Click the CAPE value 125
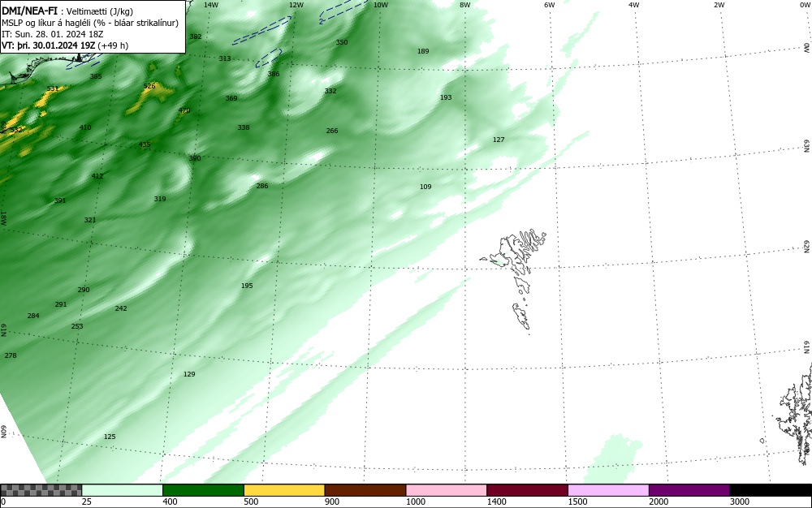 (110, 437)
